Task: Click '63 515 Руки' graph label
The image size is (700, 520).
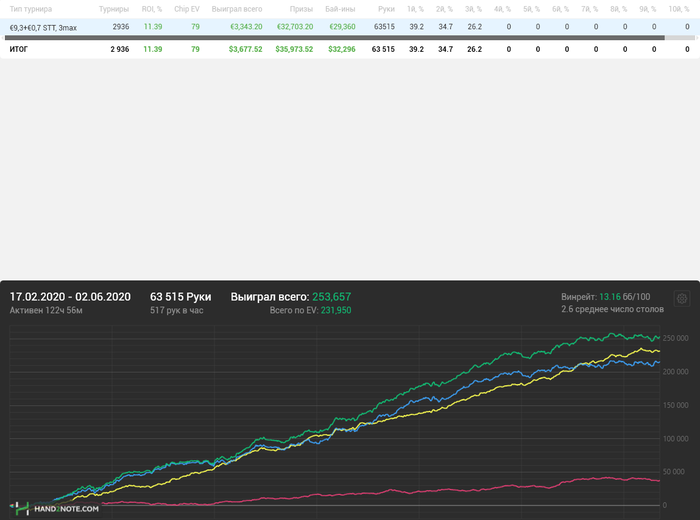Action: [180, 297]
